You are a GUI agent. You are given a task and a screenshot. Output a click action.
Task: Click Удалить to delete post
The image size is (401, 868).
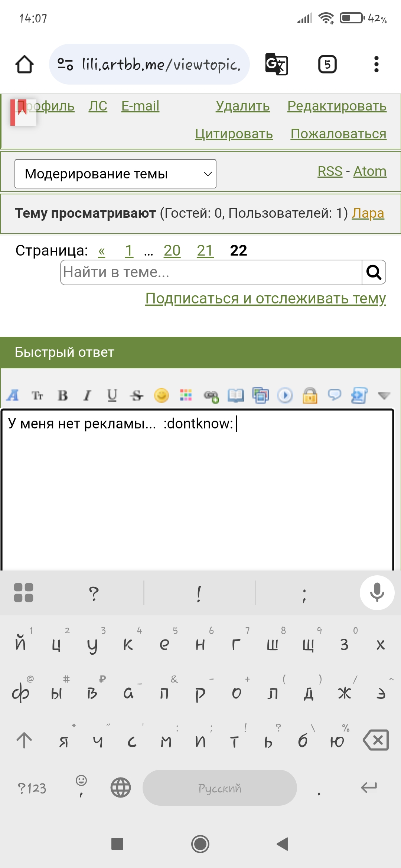pos(243,106)
